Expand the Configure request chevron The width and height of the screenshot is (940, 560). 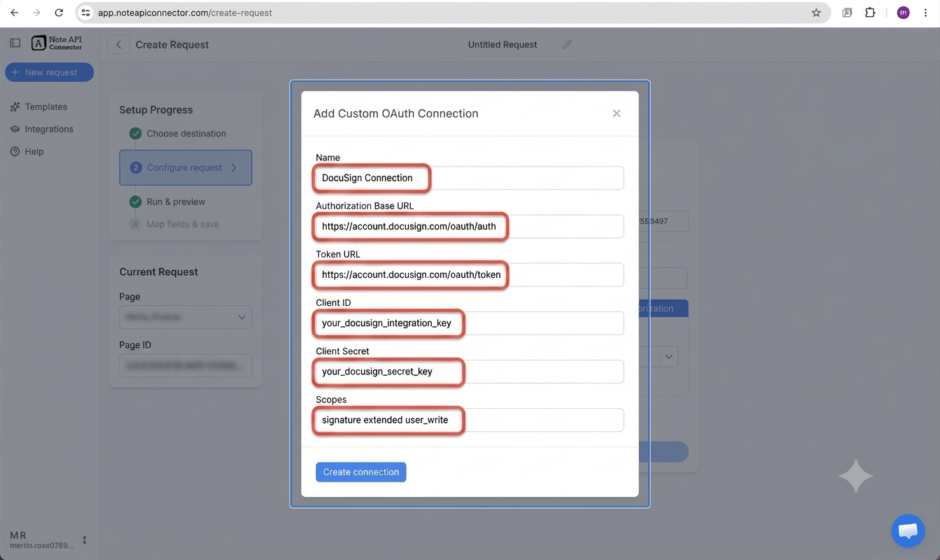click(234, 167)
